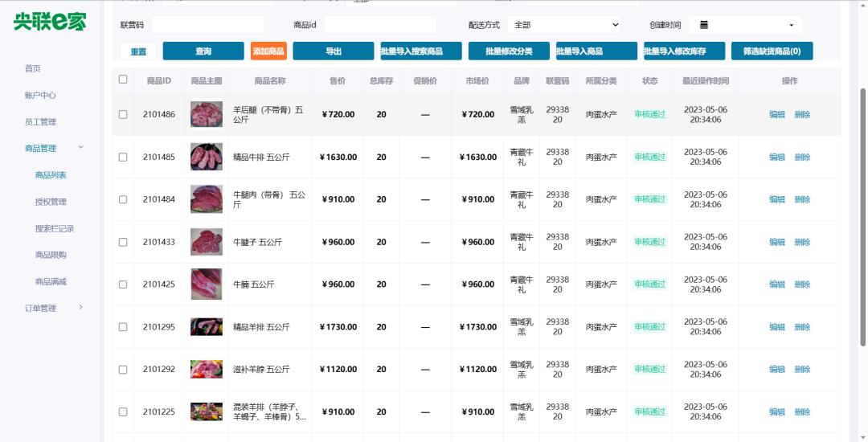Collapse the 商品管理 sidebar section
This screenshot has height=442, width=868.
80,148
